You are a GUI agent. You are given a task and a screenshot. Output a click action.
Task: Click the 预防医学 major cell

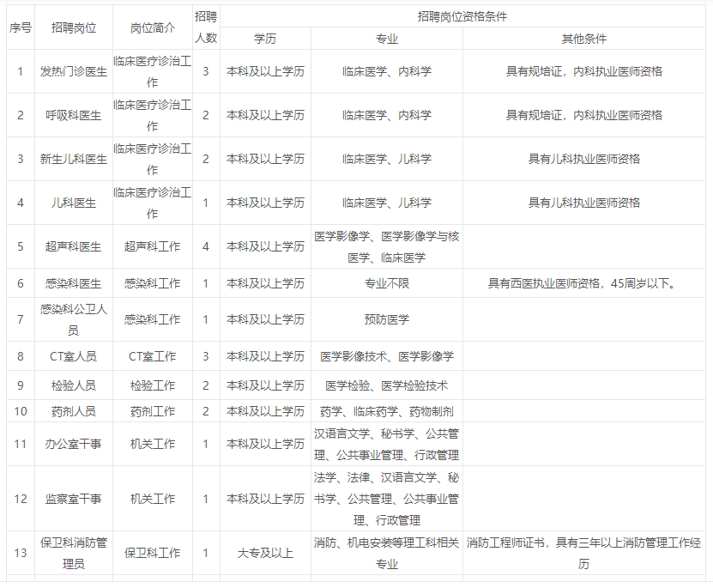tap(386, 318)
